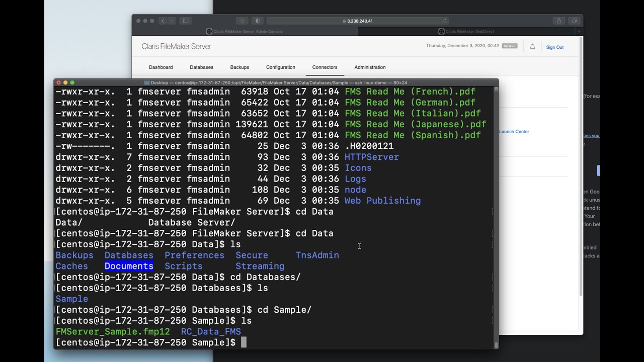Click the terminal minimize yellow button
This screenshot has height=362, width=644.
65,82
